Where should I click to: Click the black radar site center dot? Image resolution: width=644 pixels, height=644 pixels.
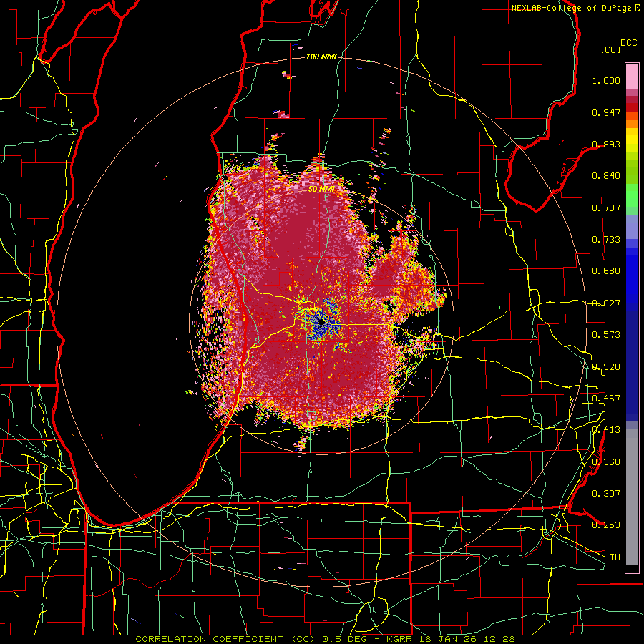[x=321, y=323]
